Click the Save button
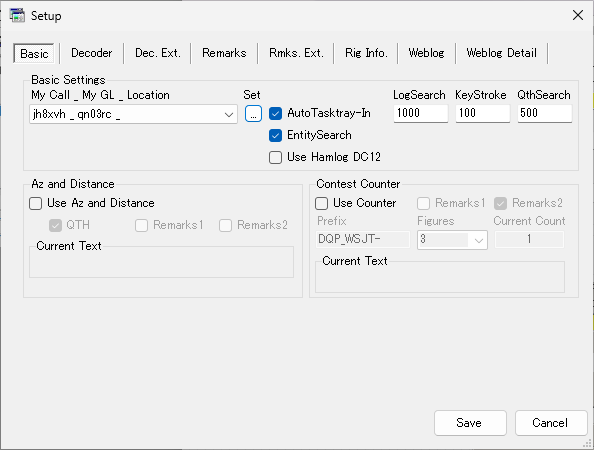 [x=470, y=423]
